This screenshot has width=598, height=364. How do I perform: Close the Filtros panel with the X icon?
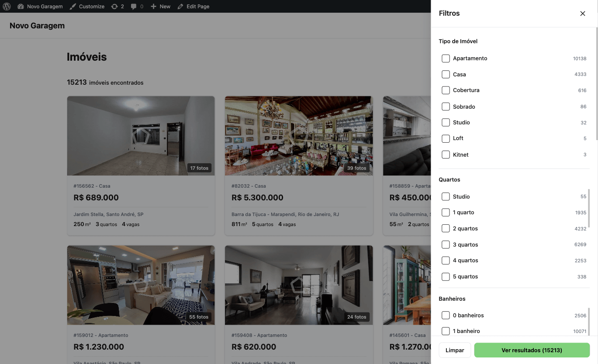pos(582,13)
